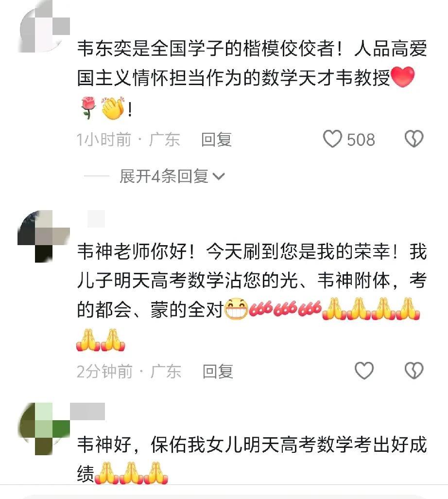This screenshot has width=448, height=499.
Task: Tap the red heart emoji in first comment
Action: click(x=403, y=77)
